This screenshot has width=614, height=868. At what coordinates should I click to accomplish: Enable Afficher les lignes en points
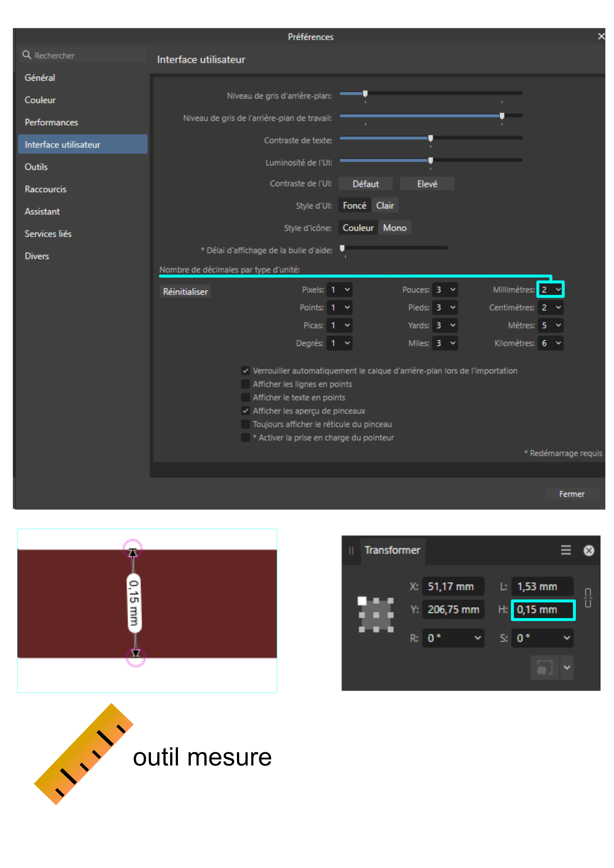coord(245,384)
